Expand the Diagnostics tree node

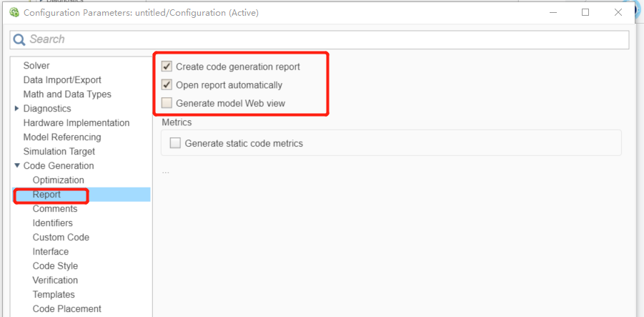tap(17, 109)
